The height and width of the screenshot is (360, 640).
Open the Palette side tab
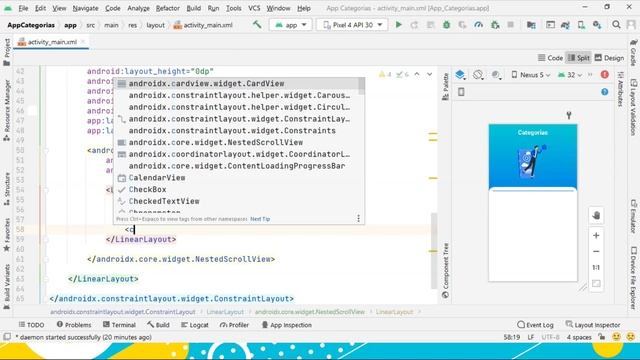[x=445, y=86]
